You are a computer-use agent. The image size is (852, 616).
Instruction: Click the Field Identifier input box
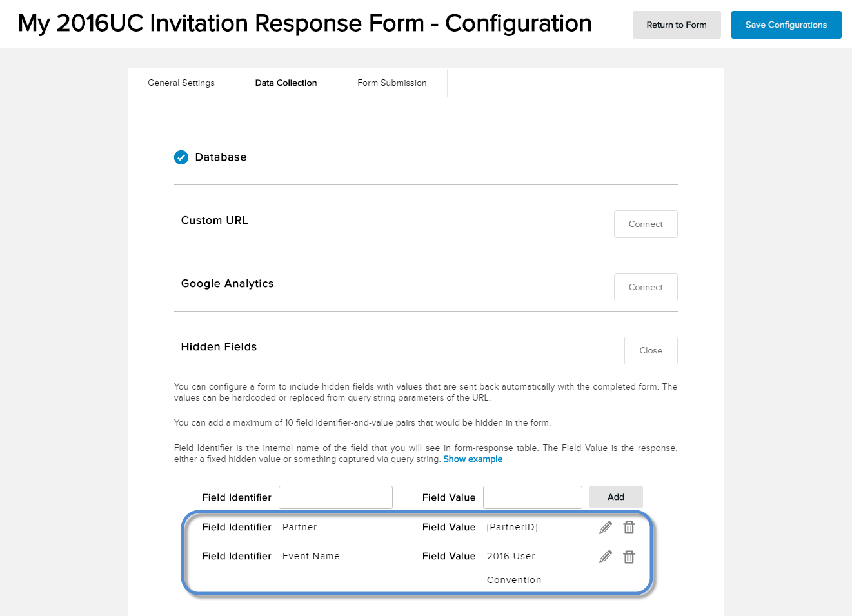click(x=335, y=497)
